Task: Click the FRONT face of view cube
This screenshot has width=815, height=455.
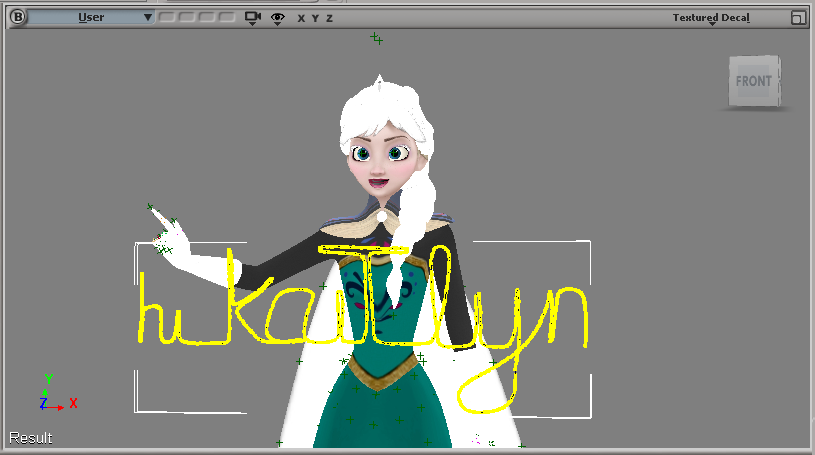Action: 754,81
